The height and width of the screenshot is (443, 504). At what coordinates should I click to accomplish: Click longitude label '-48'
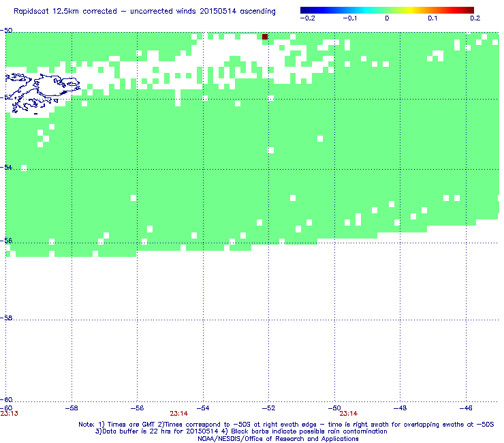tap(400, 408)
